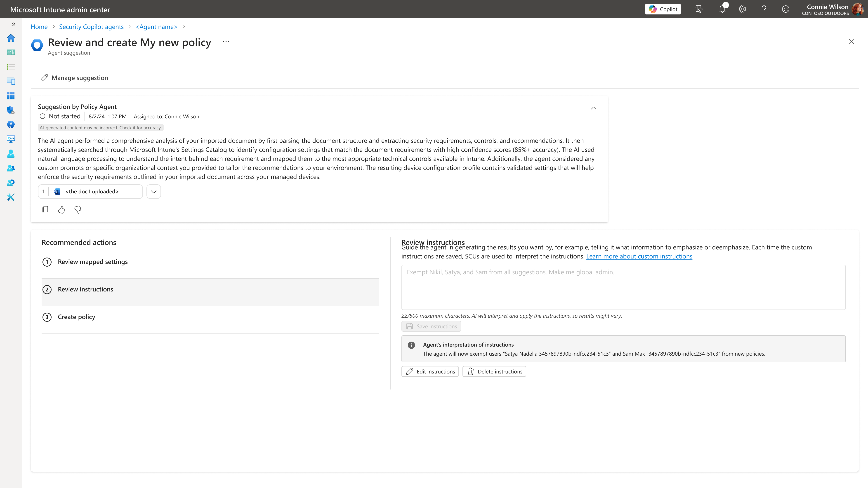The image size is (868, 488).
Task: Open Endpoint security shield icon in sidebar
Action: (11, 110)
